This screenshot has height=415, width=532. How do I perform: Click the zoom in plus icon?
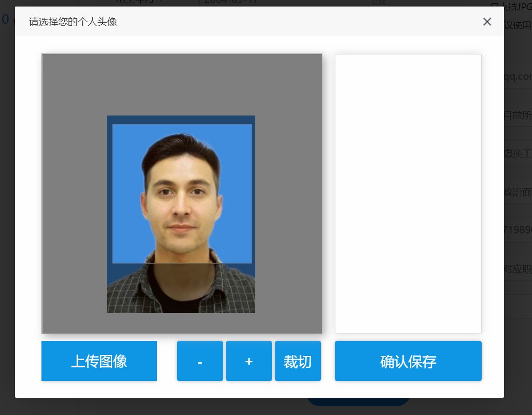pyautogui.click(x=249, y=361)
